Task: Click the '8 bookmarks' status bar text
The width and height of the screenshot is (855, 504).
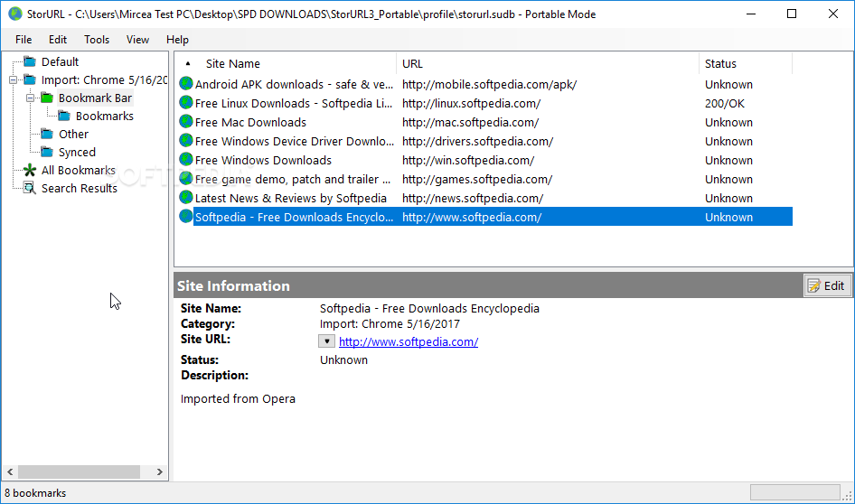Action: pyautogui.click(x=35, y=493)
